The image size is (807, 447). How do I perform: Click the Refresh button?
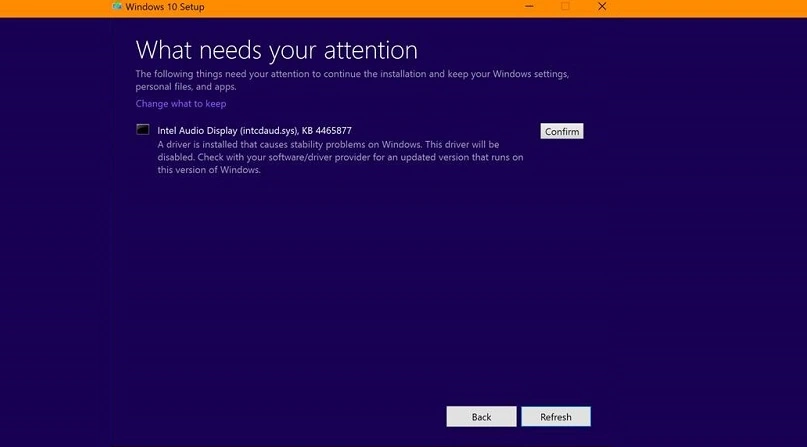(556, 417)
